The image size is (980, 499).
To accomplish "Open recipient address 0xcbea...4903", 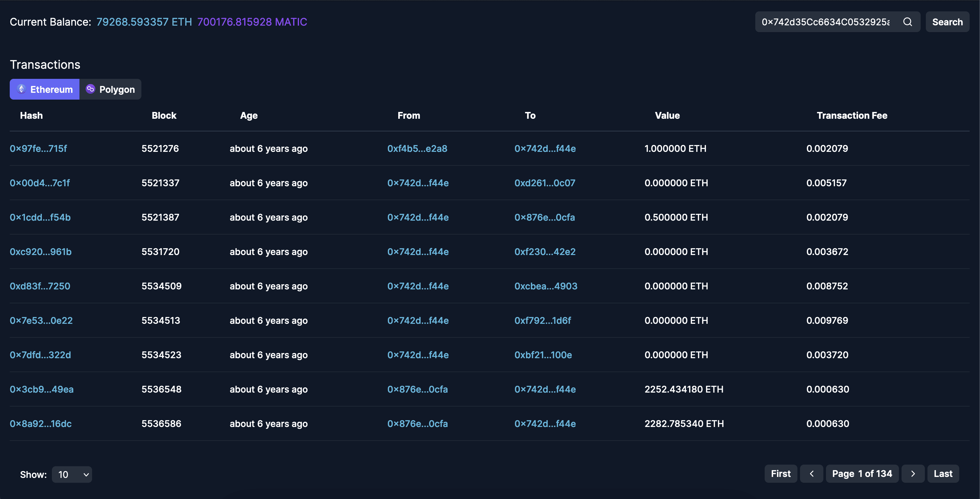I will tap(545, 286).
